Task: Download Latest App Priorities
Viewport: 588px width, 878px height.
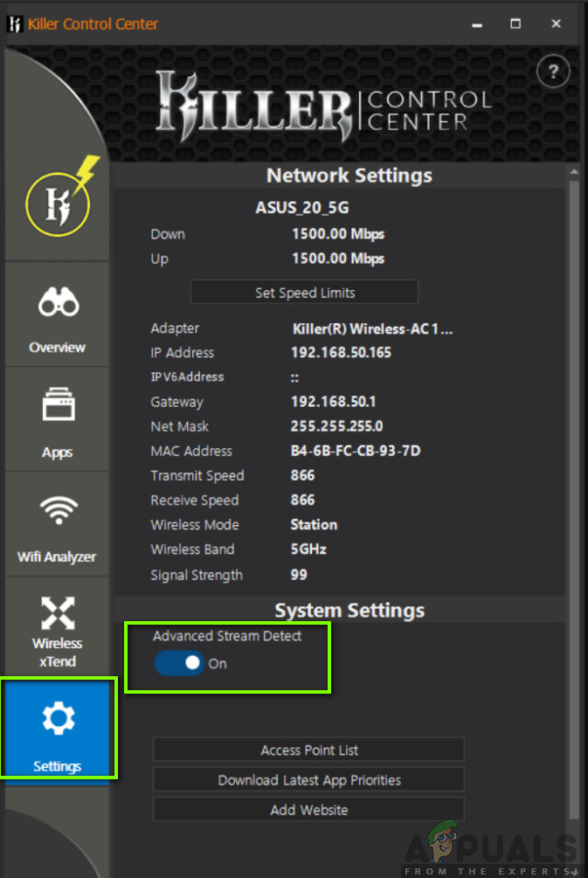Action: pos(308,779)
